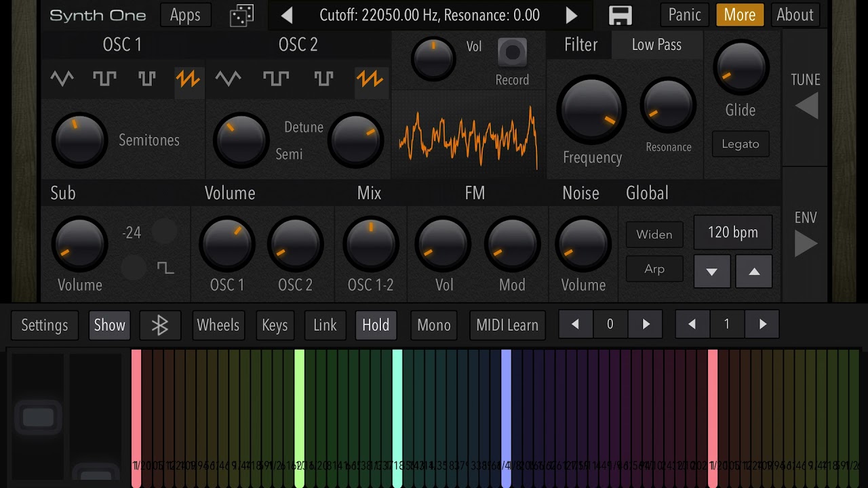Increase bpm with up arrow
This screenshot has width=868, height=488.
pos(753,271)
